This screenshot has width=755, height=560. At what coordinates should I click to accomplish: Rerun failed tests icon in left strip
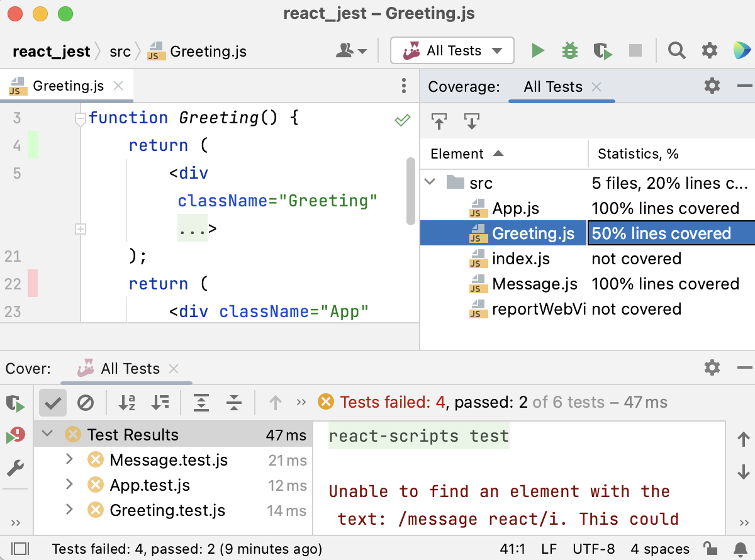(15, 435)
